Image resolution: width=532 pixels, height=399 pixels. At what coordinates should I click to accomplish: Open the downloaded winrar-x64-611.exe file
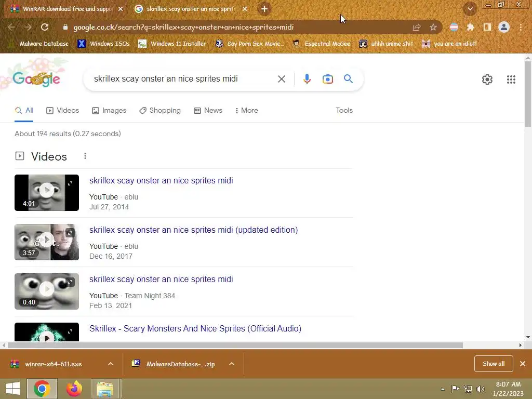point(54,364)
